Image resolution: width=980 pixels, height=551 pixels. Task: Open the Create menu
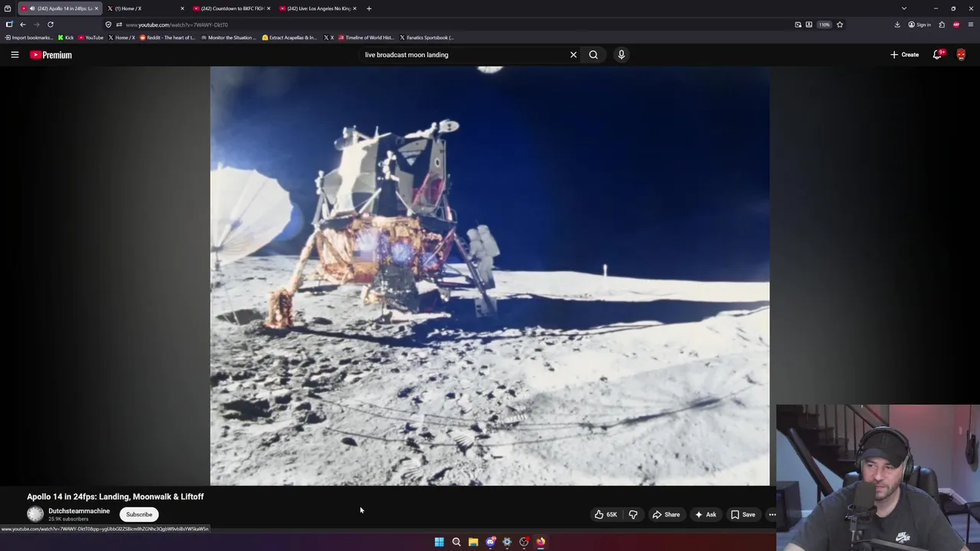coord(904,54)
